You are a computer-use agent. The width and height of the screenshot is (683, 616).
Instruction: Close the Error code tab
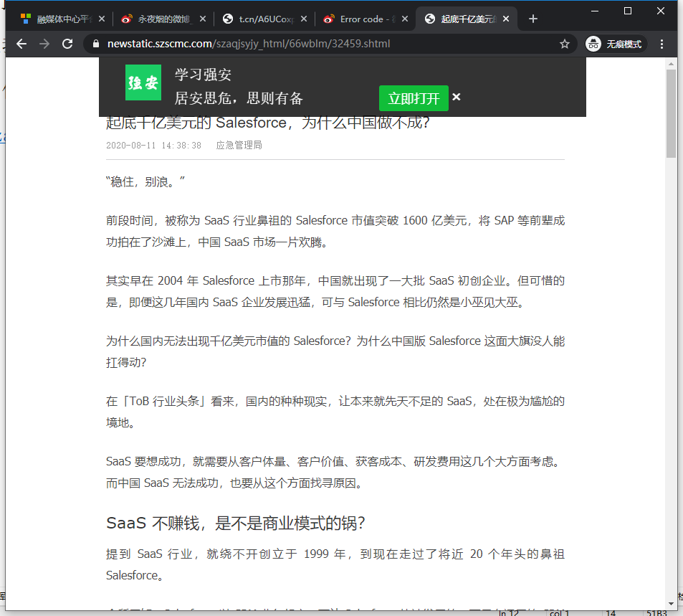(x=405, y=19)
